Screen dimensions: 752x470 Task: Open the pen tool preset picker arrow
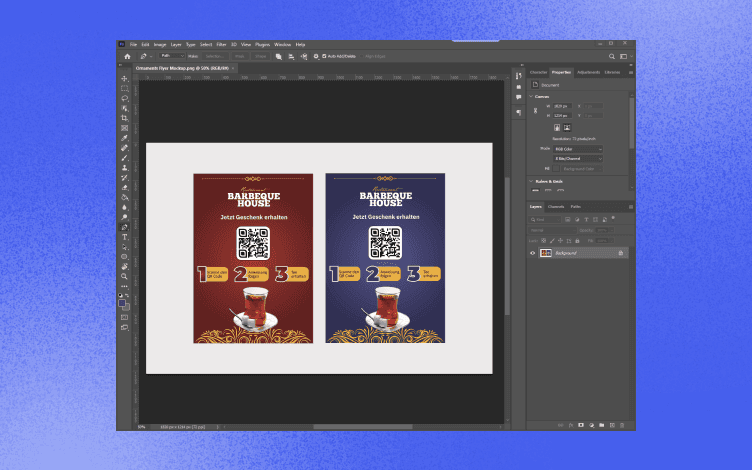tap(151, 56)
